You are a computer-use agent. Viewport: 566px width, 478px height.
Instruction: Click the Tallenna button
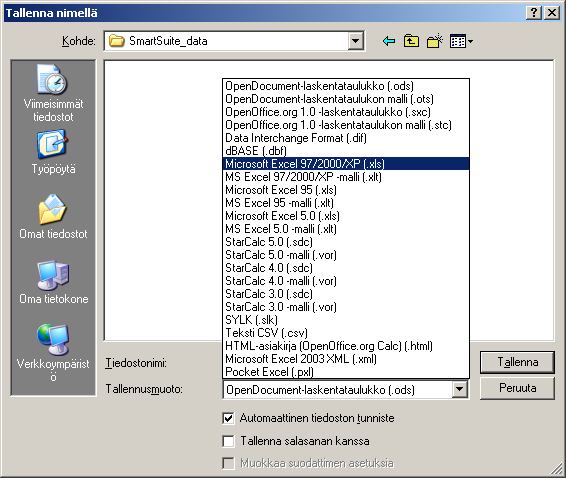[x=517, y=362]
